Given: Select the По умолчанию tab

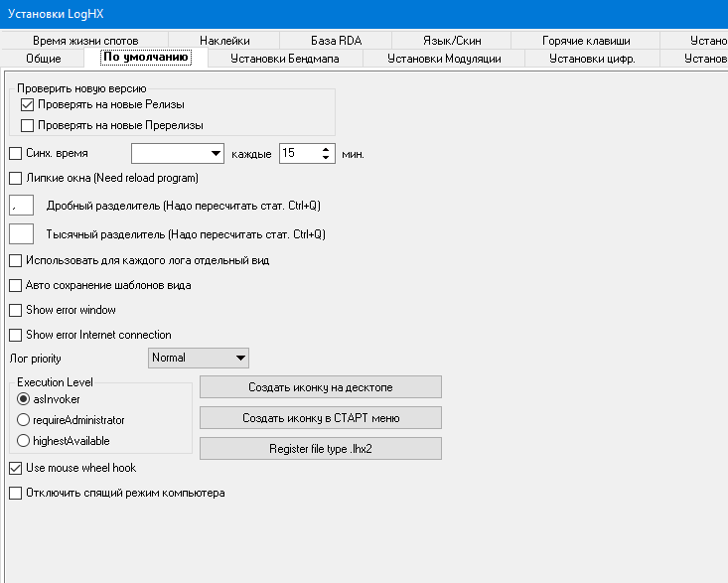Looking at the screenshot, I should pyautogui.click(x=146, y=57).
